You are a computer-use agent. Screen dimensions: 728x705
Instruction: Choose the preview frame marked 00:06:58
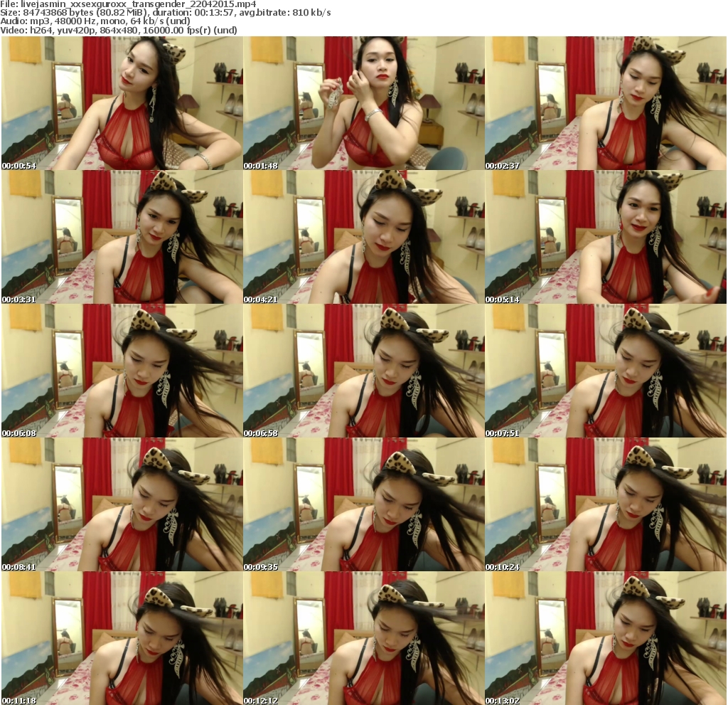point(363,371)
